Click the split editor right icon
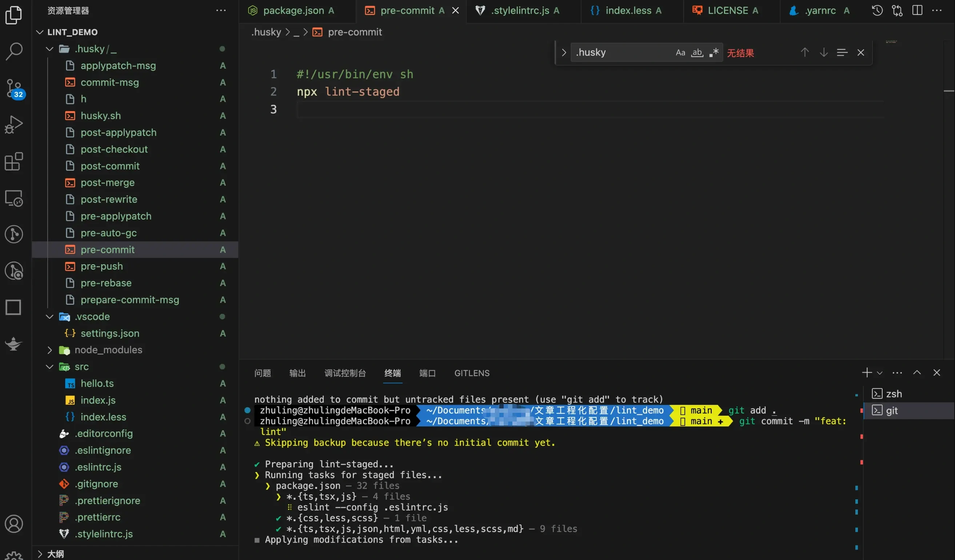 (x=917, y=10)
